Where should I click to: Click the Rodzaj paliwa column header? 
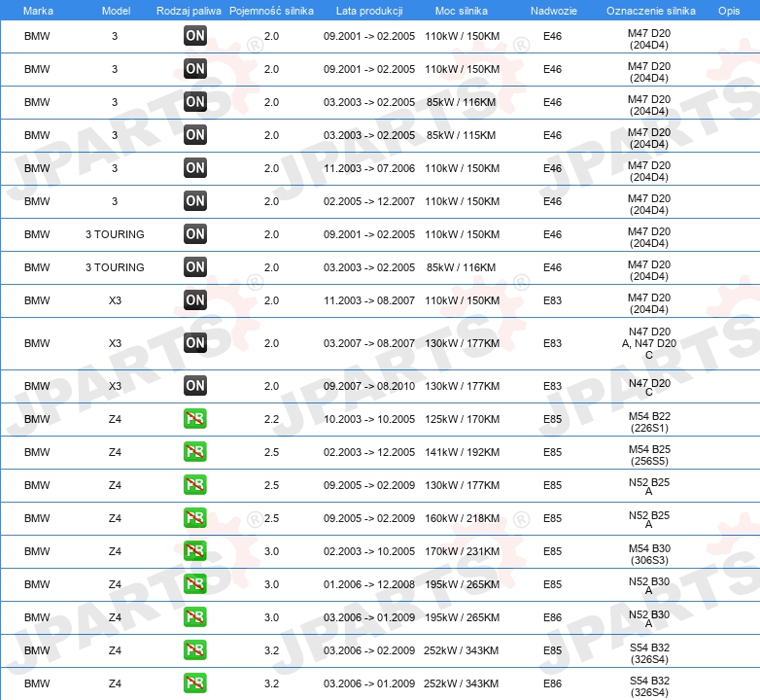(189, 11)
